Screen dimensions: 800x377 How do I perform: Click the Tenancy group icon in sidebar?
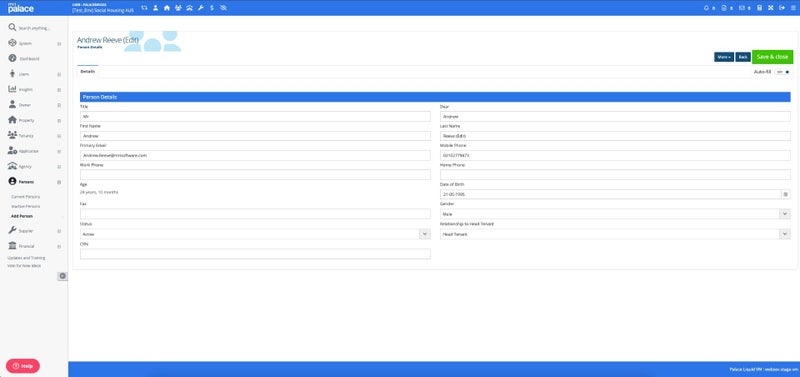pos(12,135)
